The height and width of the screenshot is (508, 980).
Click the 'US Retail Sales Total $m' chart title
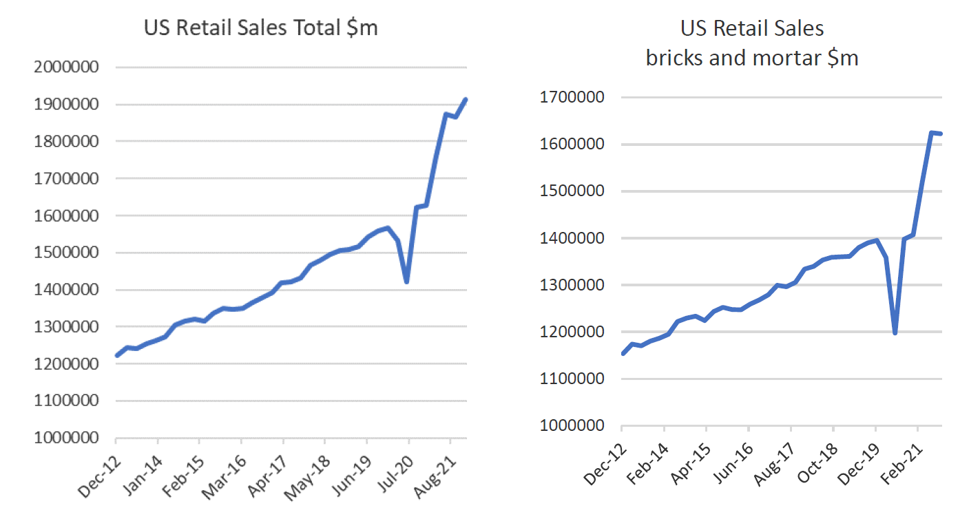click(260, 28)
